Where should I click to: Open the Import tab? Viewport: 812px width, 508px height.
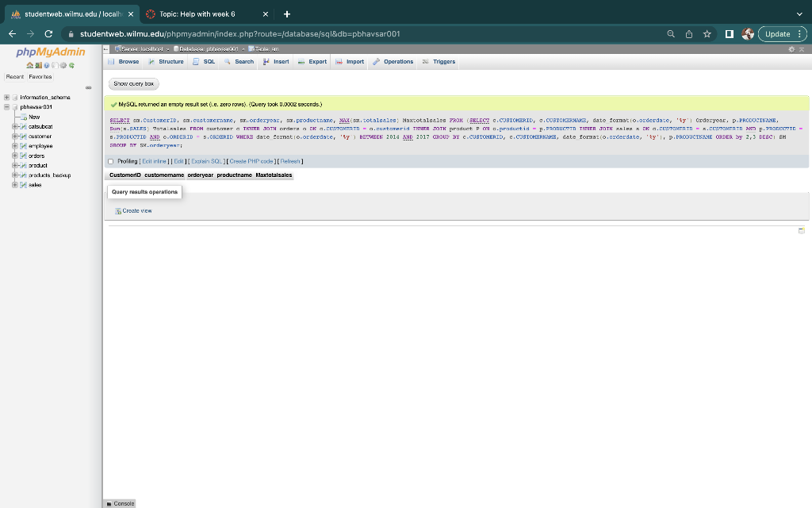pyautogui.click(x=350, y=62)
